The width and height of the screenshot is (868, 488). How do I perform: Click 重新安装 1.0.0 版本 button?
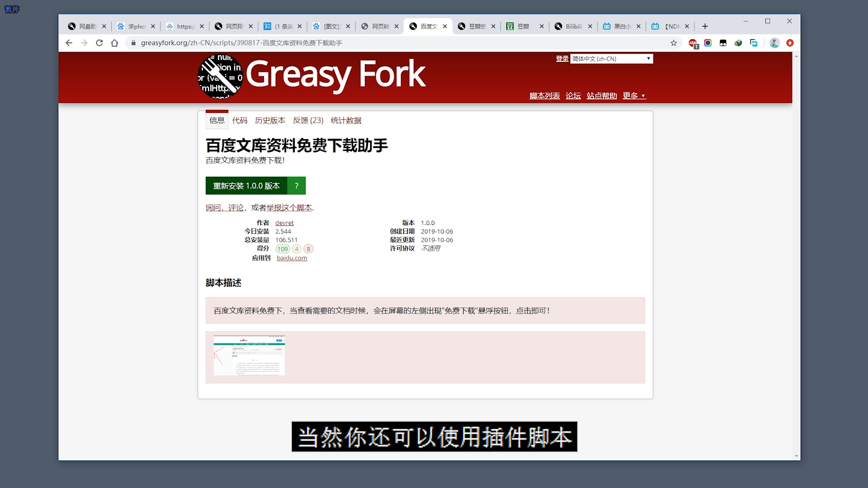tap(246, 186)
